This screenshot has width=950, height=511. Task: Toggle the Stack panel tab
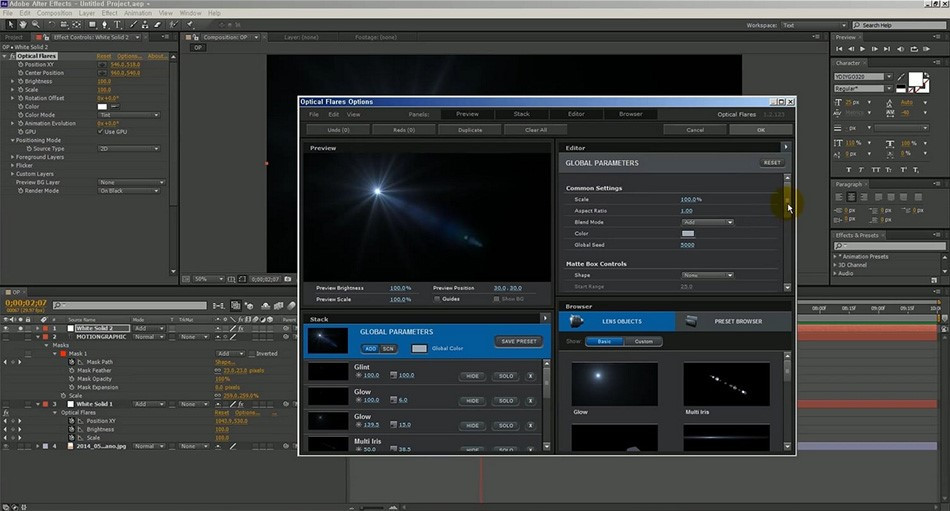click(522, 114)
